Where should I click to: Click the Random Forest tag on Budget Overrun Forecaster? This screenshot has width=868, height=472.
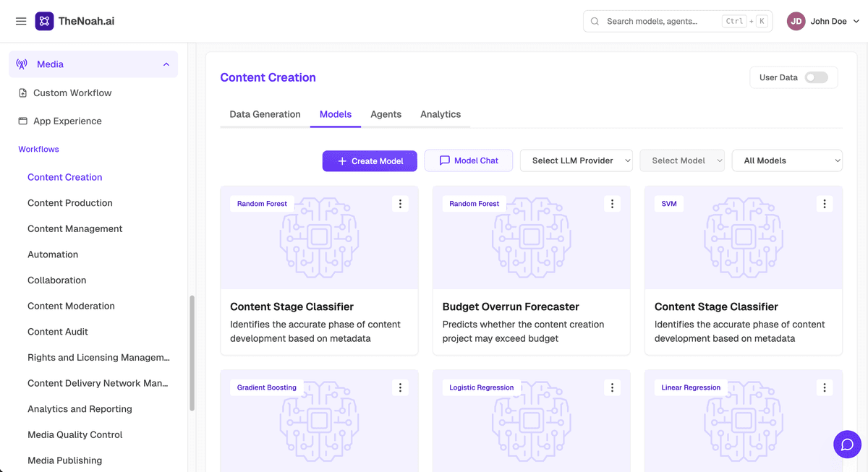tap(474, 204)
